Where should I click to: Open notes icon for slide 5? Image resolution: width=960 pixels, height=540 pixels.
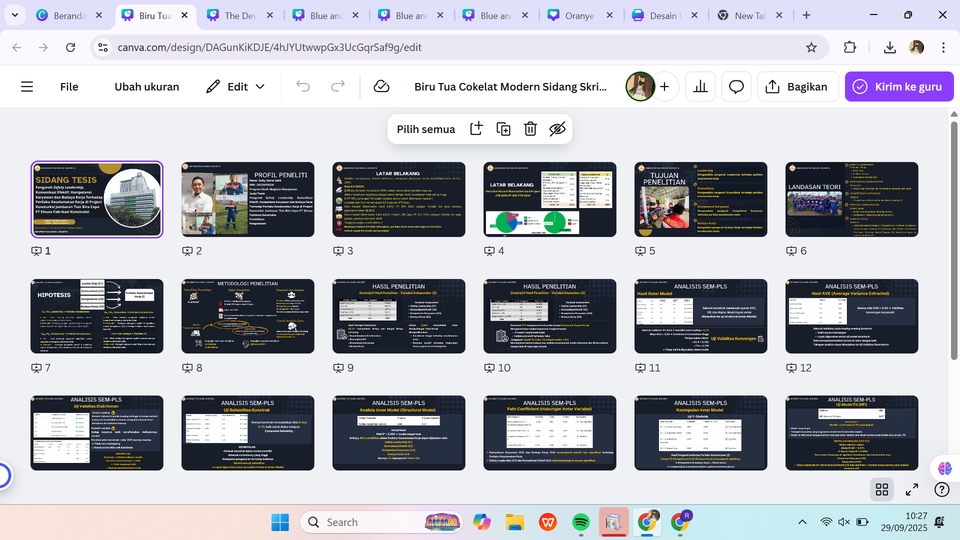[x=640, y=251]
